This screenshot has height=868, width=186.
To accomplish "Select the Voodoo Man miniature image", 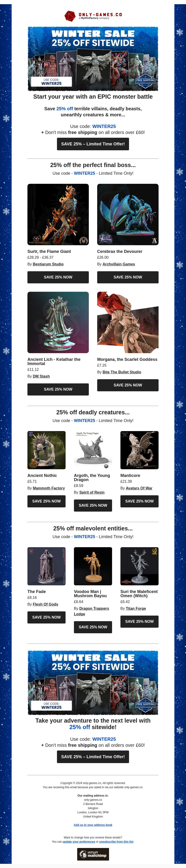I will click(x=93, y=566).
